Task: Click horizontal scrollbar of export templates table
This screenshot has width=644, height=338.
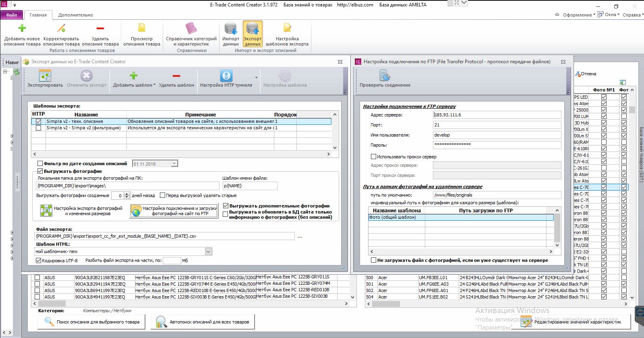Action: [x=181, y=154]
